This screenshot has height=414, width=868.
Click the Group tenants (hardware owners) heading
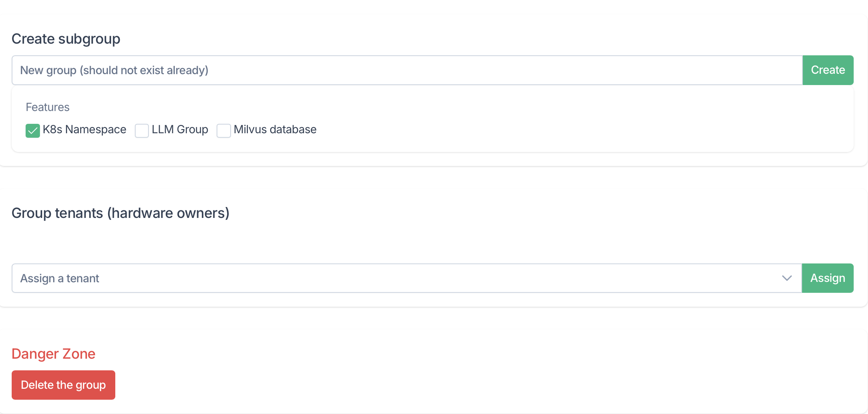coord(121,213)
